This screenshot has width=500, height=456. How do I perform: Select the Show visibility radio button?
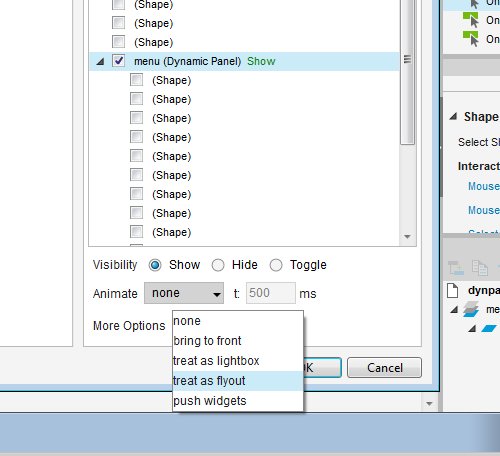click(155, 265)
